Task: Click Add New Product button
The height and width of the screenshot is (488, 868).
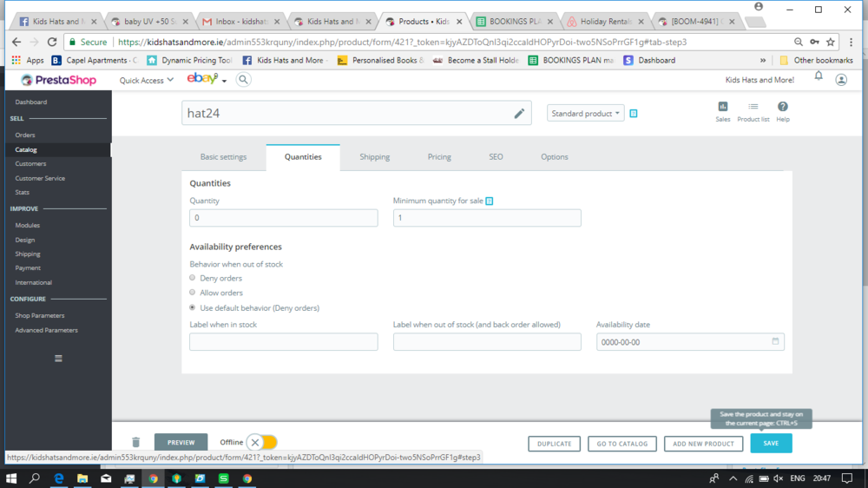Action: pyautogui.click(x=703, y=444)
